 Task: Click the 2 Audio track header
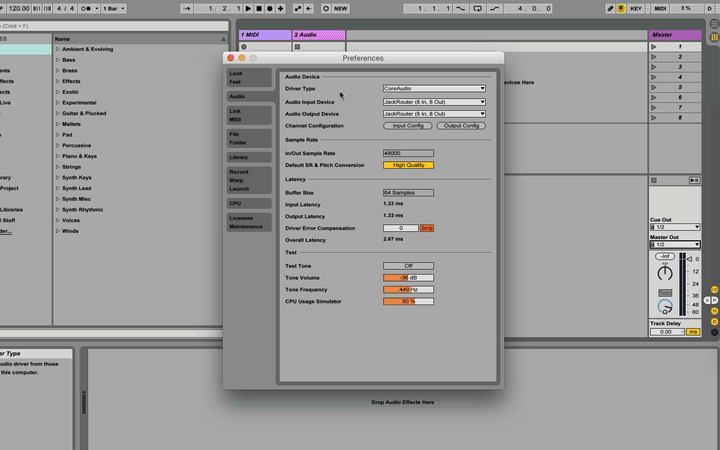(319, 35)
